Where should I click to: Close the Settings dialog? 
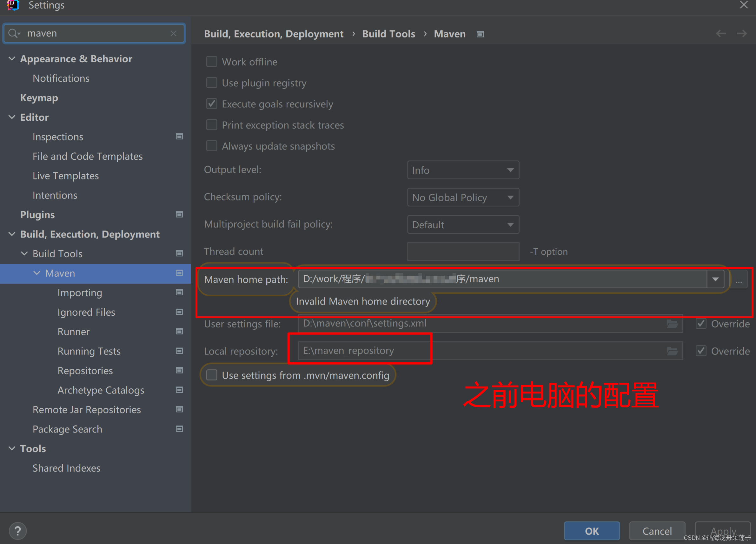pyautogui.click(x=744, y=5)
